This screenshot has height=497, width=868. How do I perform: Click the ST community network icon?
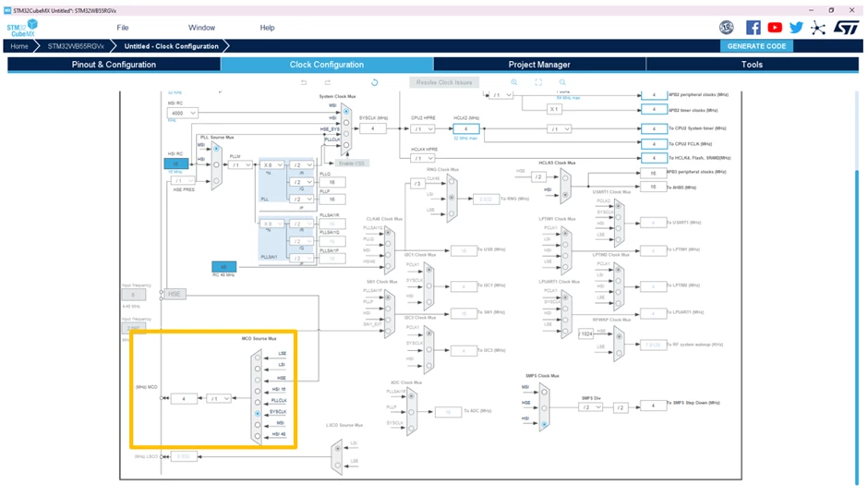(x=817, y=28)
